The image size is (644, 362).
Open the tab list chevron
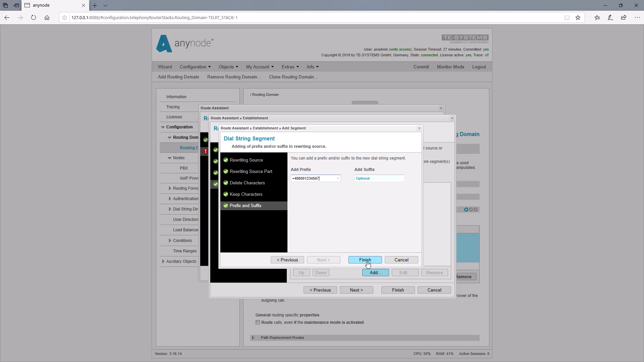tap(105, 5)
